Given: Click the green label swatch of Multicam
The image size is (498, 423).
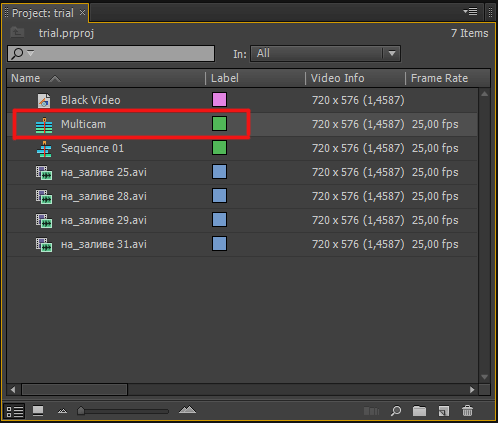Looking at the screenshot, I should click(x=219, y=124).
